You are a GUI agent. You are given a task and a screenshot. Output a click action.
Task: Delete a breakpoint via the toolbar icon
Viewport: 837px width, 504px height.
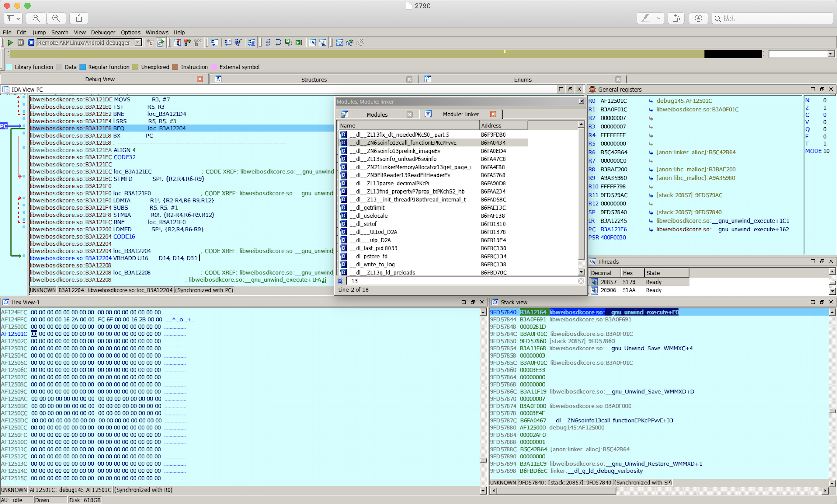[198, 42]
